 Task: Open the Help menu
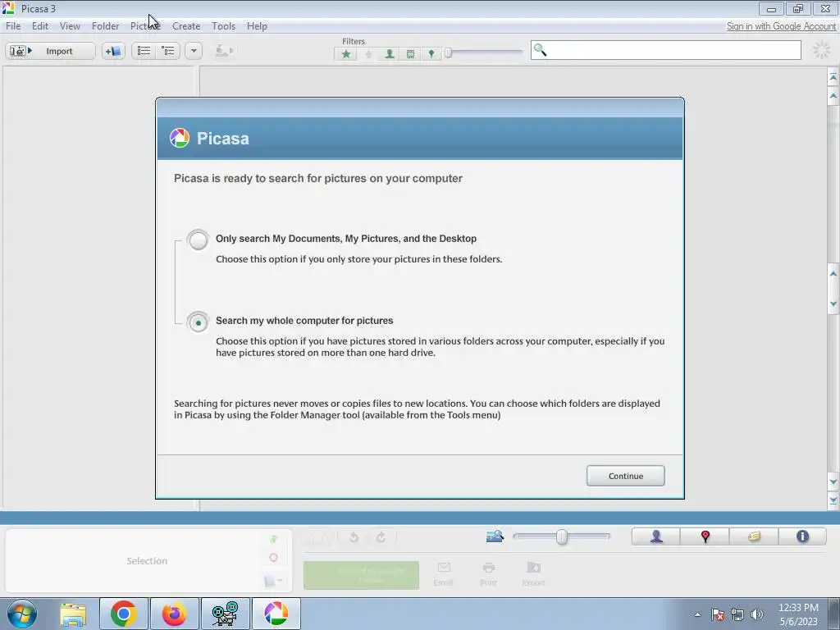tap(257, 25)
